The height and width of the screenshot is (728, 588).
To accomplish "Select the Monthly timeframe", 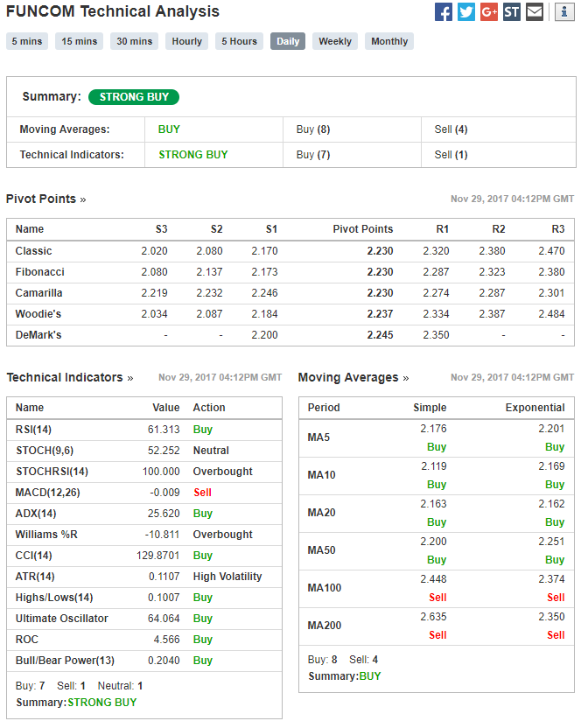I will [x=389, y=41].
